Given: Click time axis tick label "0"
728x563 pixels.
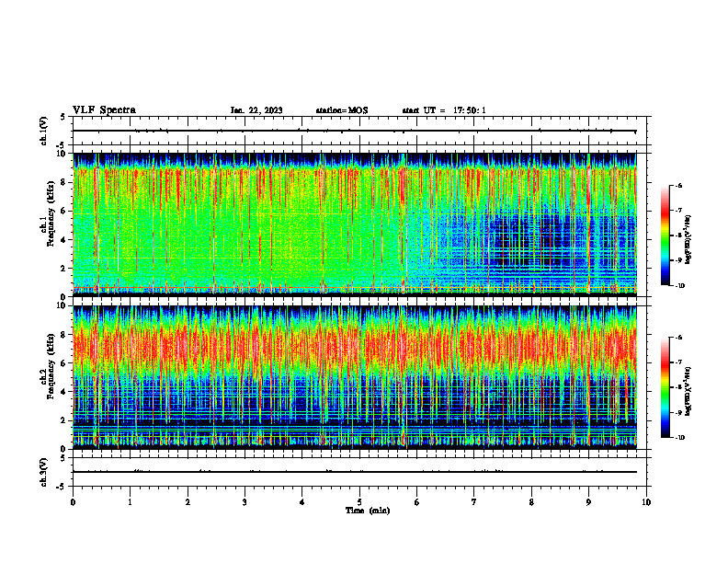Looking at the screenshot, I should [73, 502].
